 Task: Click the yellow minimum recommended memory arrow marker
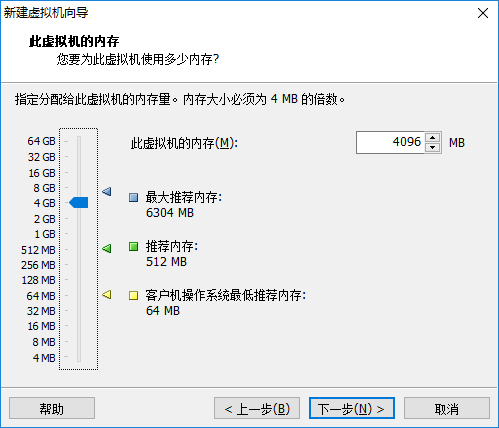point(107,295)
